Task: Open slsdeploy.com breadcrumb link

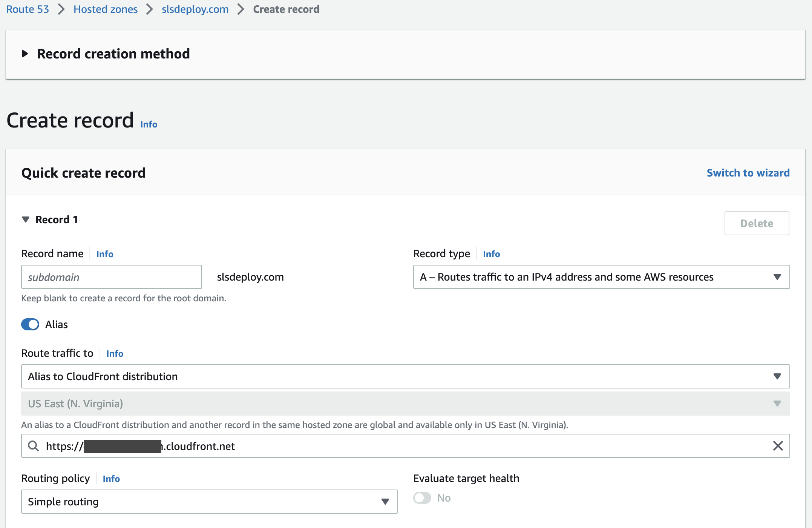Action: (195, 9)
